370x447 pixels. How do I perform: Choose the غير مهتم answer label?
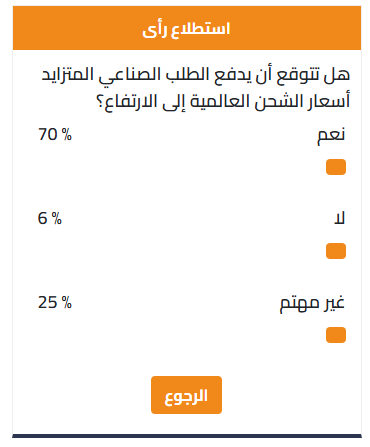tap(312, 303)
